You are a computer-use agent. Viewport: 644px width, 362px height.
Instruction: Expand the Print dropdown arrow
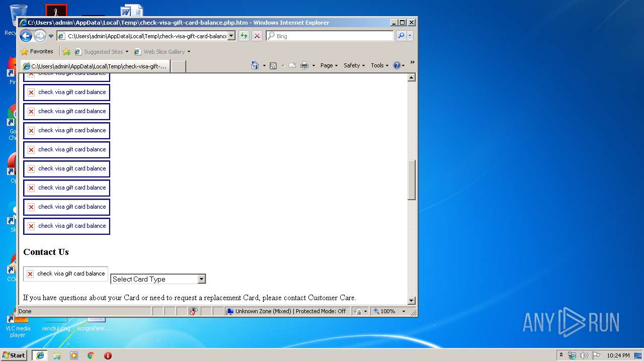point(313,65)
